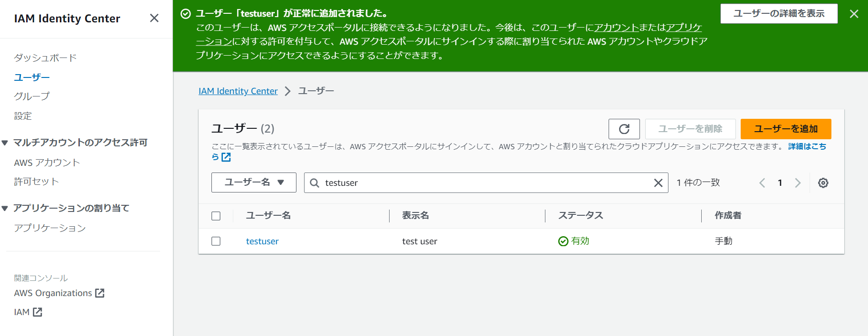
Task: Click the ユーザーを削除 button
Action: pyautogui.click(x=690, y=129)
